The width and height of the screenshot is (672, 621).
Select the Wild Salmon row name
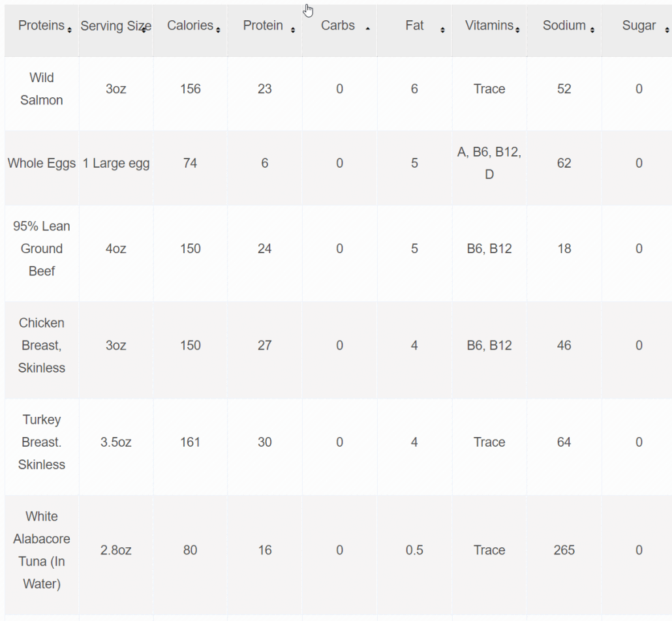42,89
